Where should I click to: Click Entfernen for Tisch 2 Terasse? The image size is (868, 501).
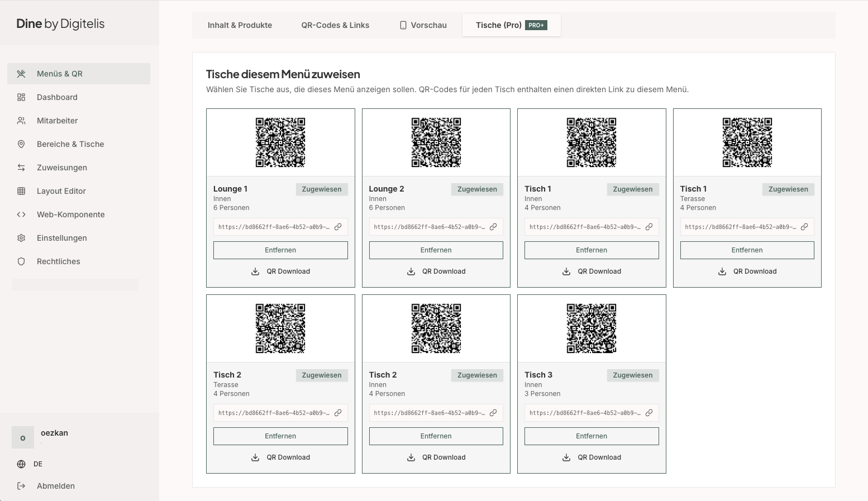280,436
